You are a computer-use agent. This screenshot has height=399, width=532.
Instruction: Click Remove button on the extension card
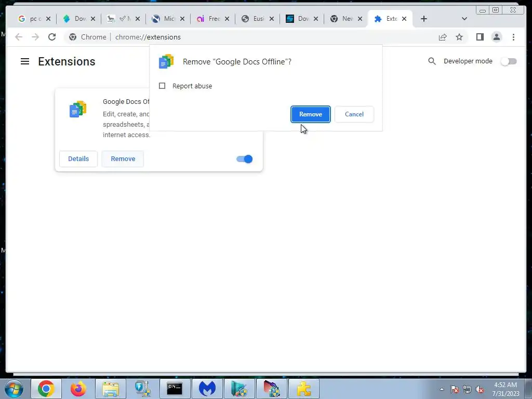pyautogui.click(x=123, y=159)
